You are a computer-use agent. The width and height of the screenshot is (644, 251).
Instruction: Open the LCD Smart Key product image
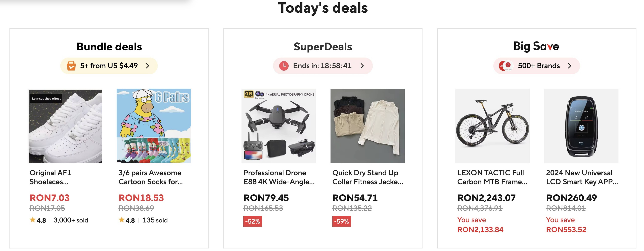click(581, 126)
